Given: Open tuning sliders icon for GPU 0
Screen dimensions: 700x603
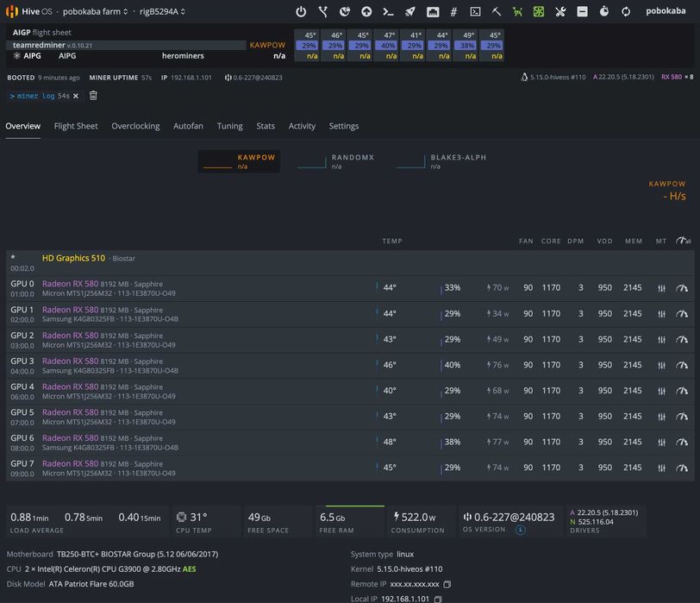Looking at the screenshot, I should pos(661,288).
